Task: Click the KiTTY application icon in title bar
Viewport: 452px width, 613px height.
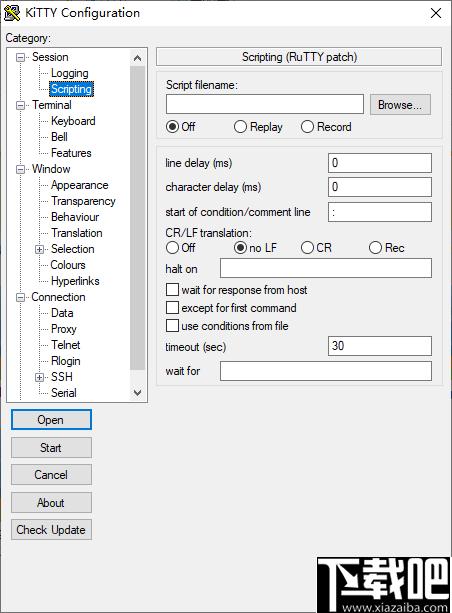Action: [x=12, y=13]
